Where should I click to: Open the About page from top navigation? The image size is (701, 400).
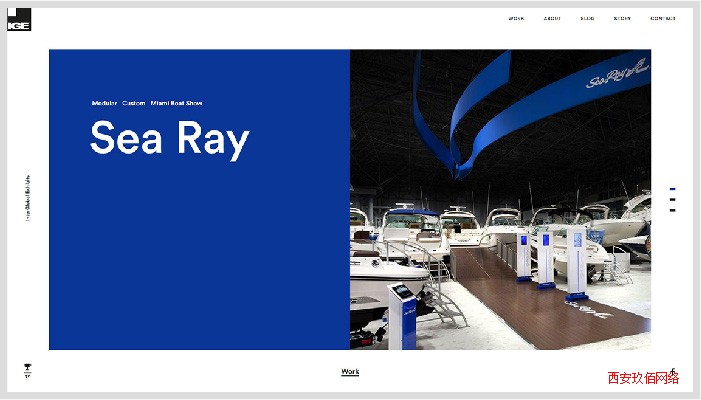tap(552, 18)
